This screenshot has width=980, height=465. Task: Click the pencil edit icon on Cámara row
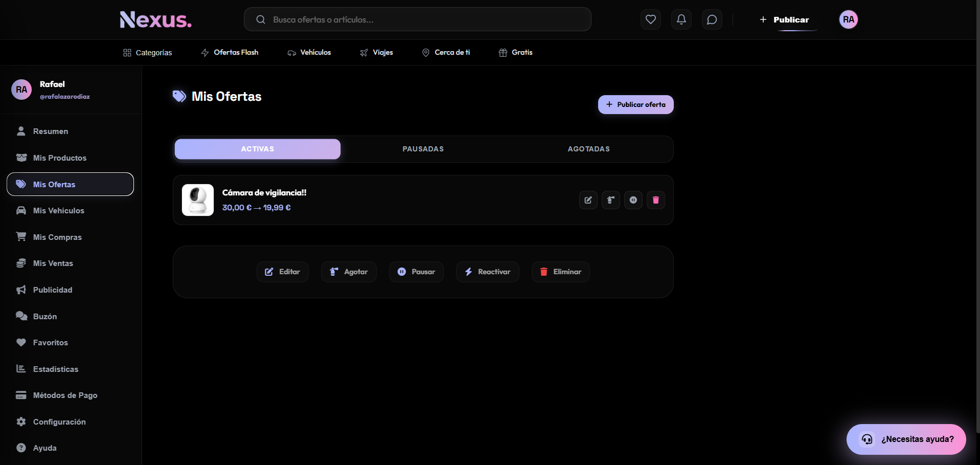[x=588, y=200]
